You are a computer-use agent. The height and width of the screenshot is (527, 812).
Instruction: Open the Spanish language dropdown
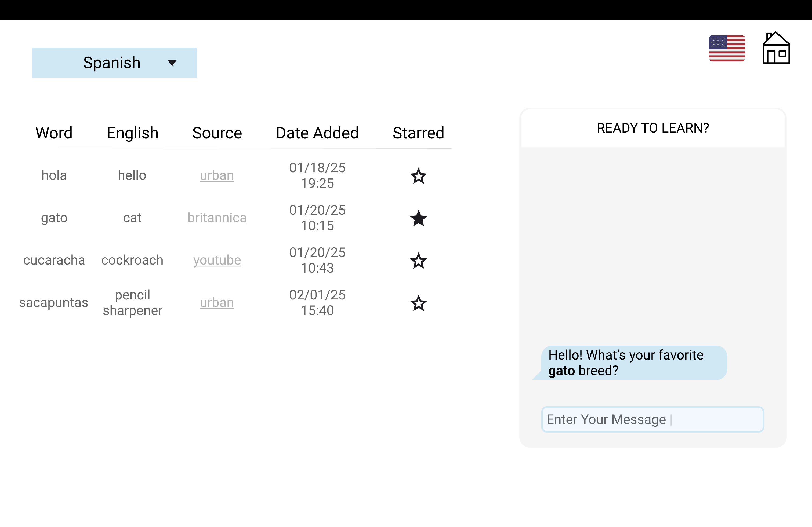pyautogui.click(x=114, y=63)
